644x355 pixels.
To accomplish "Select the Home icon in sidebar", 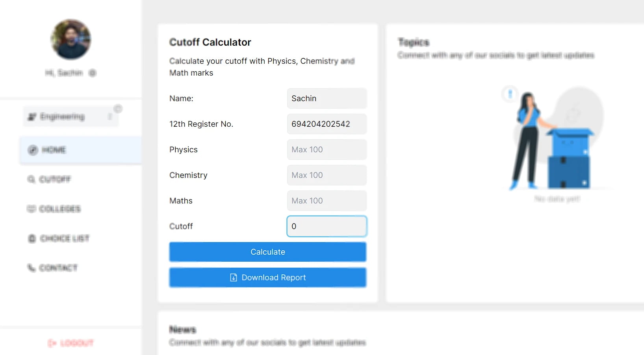I will (33, 150).
